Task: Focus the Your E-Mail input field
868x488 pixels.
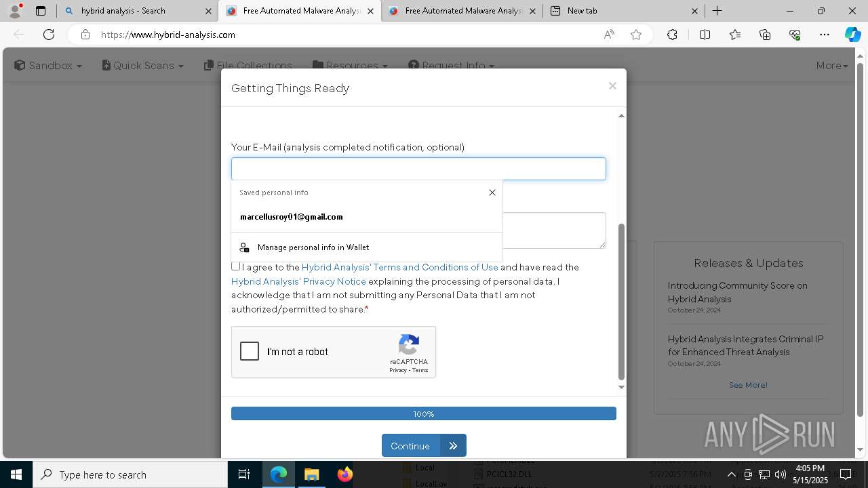Action: tap(418, 169)
